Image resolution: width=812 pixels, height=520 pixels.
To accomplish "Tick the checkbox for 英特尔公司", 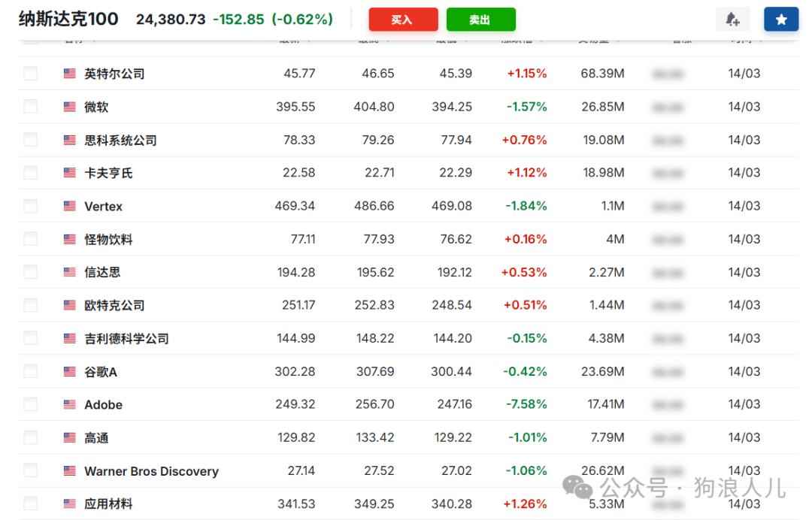I will point(31,74).
